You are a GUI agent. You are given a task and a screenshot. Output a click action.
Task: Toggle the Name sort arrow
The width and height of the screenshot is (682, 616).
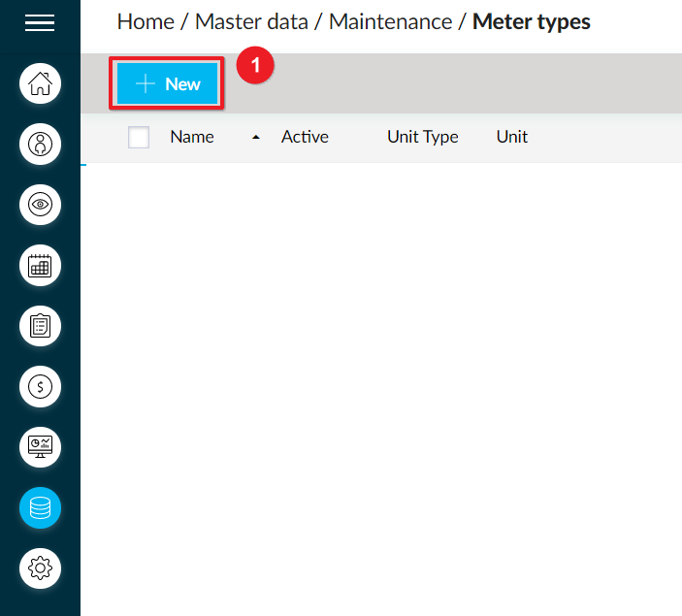256,138
